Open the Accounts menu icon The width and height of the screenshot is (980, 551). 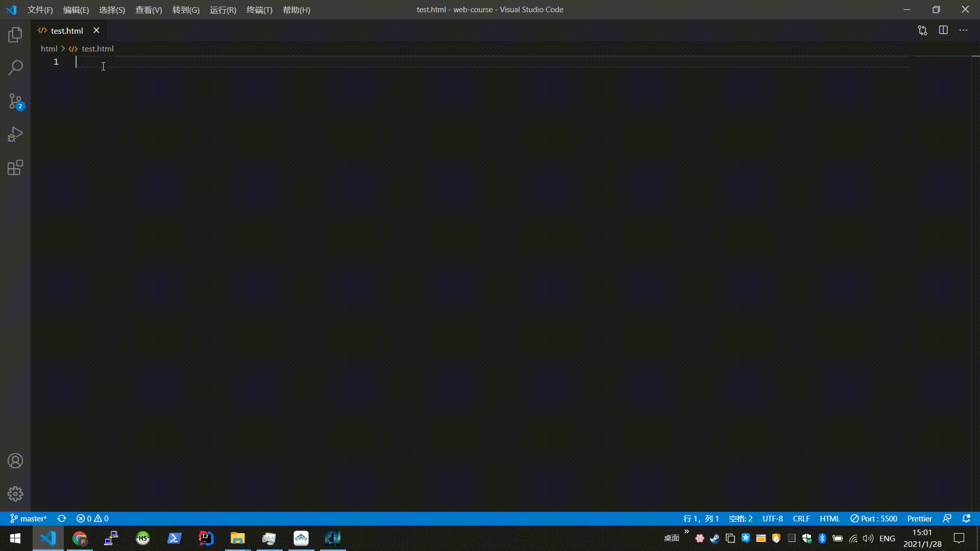[x=15, y=461]
